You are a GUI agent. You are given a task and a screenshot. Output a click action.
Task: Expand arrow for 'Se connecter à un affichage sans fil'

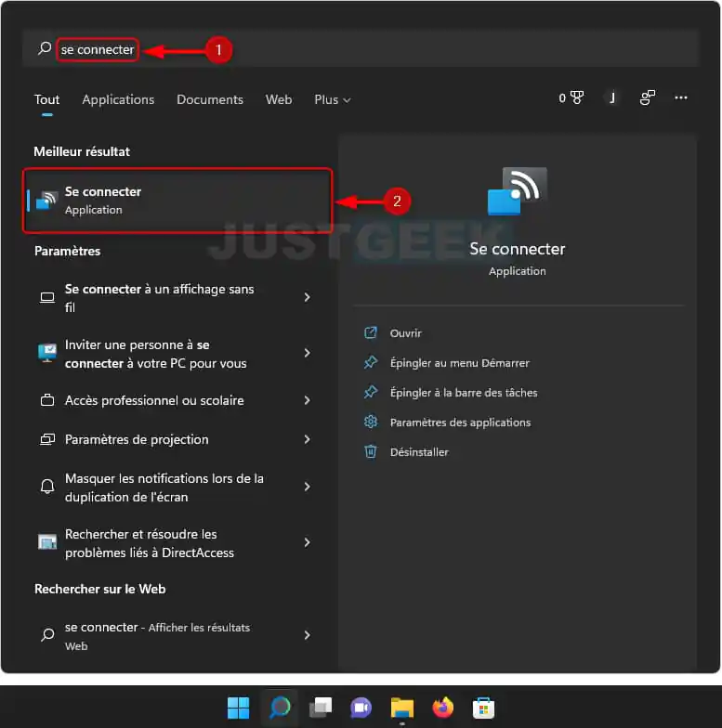(307, 297)
